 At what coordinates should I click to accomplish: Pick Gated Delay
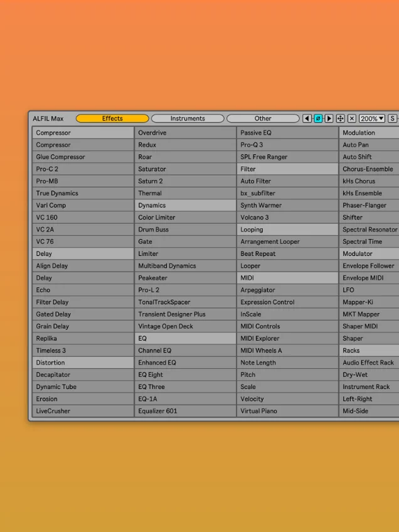click(83, 314)
